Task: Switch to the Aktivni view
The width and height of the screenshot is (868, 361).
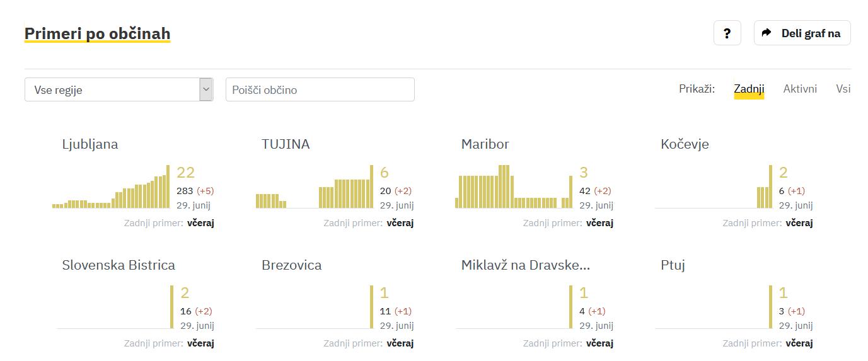Action: tap(800, 89)
